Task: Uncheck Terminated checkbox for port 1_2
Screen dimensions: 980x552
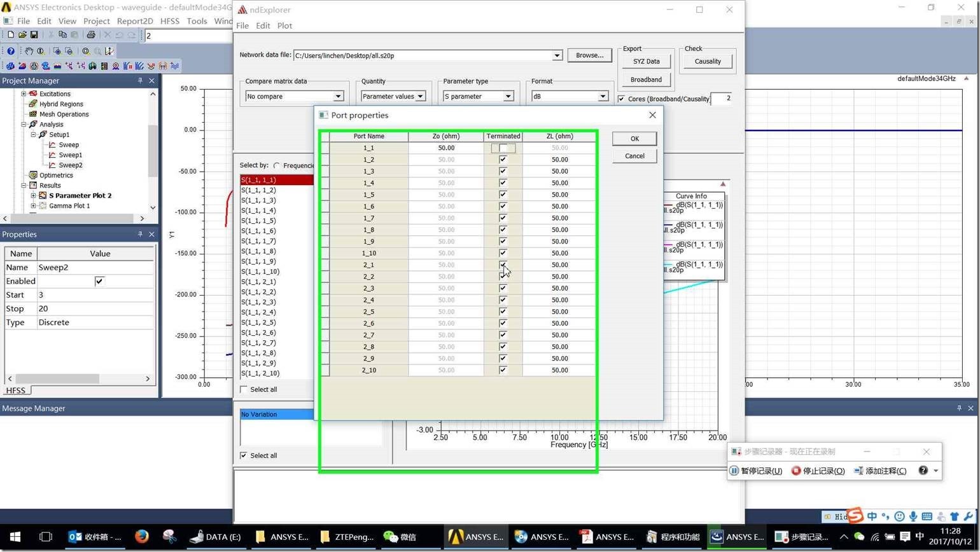Action: pyautogui.click(x=503, y=160)
